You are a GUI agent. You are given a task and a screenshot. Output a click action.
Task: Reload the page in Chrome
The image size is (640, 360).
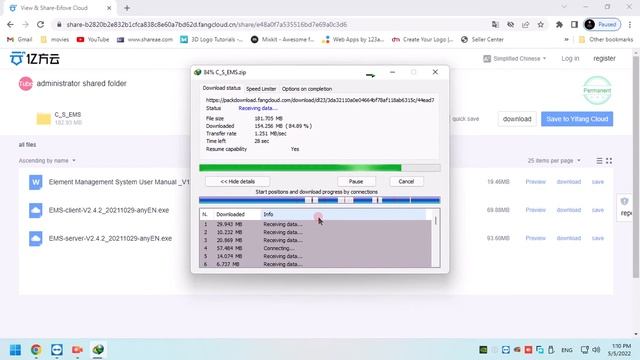tap(40, 24)
